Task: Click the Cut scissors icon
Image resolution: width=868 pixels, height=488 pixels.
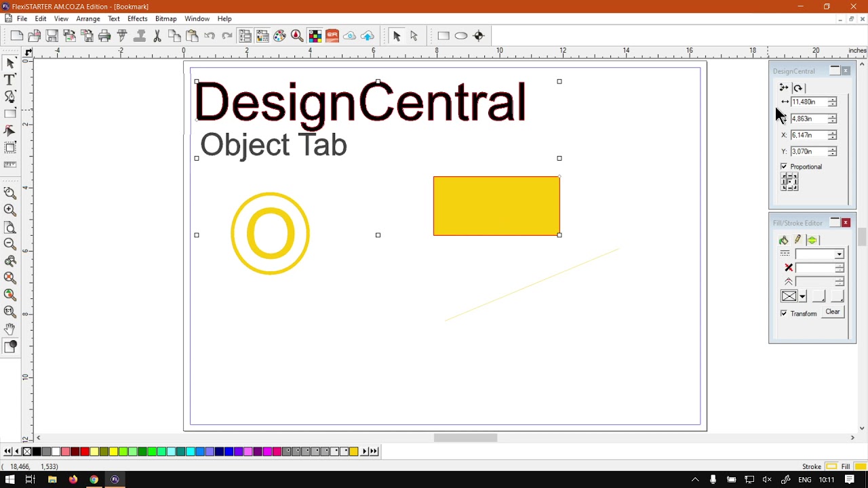Action: click(157, 36)
